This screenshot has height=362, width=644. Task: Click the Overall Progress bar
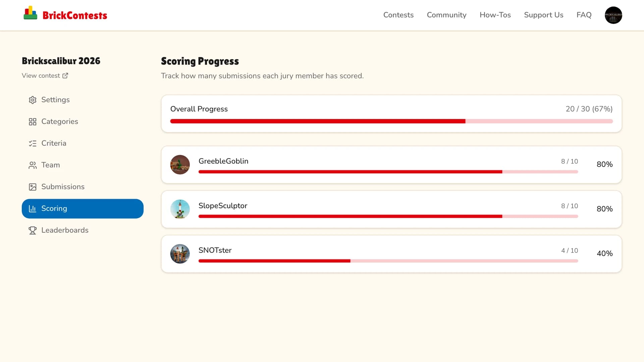point(391,121)
